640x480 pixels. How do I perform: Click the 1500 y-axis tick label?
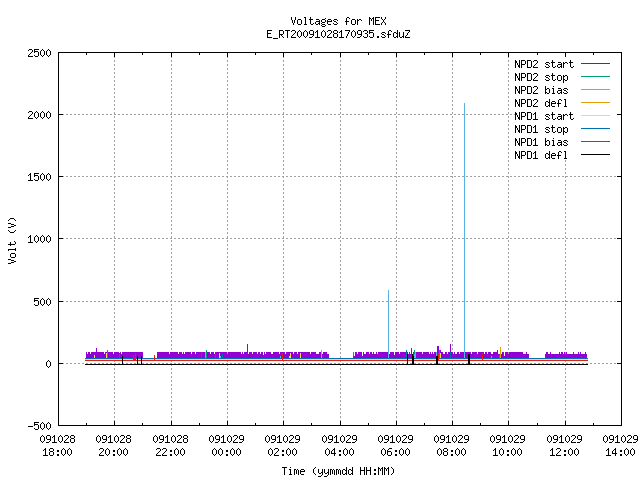(40, 178)
